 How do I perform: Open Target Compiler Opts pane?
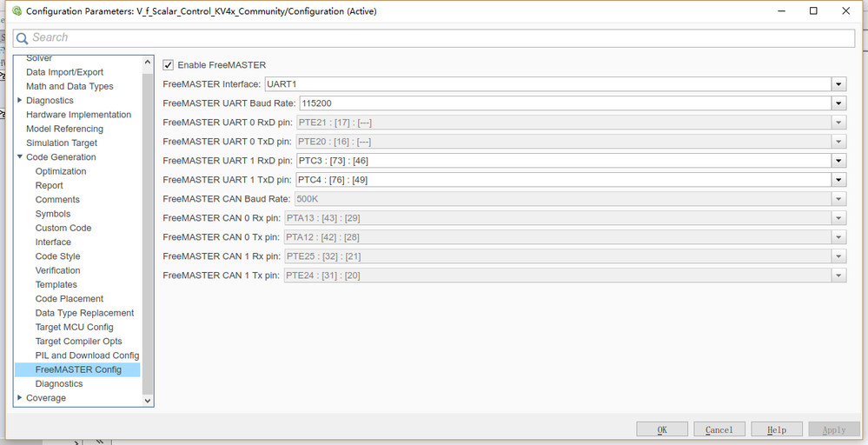(78, 342)
